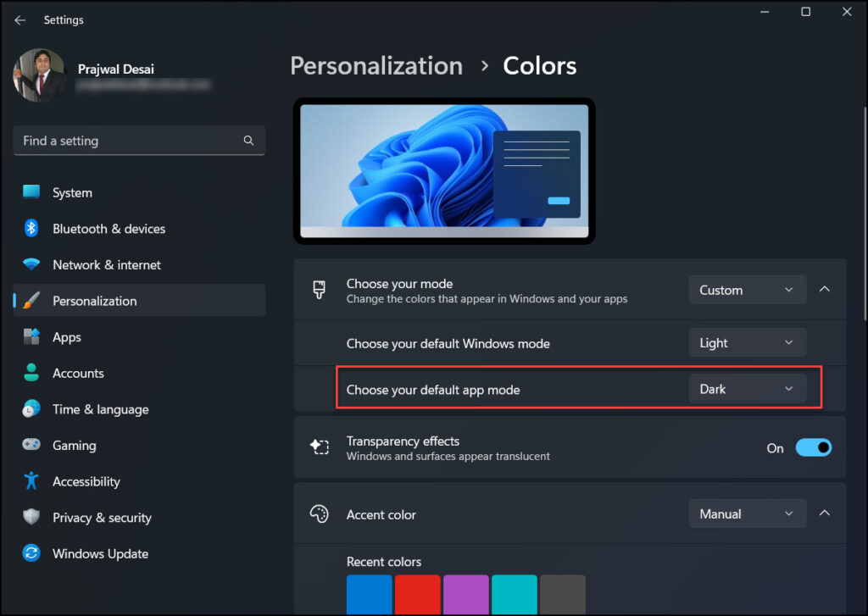The height and width of the screenshot is (616, 868).
Task: Click the Bluetooth icon in sidebar
Action: coord(31,228)
